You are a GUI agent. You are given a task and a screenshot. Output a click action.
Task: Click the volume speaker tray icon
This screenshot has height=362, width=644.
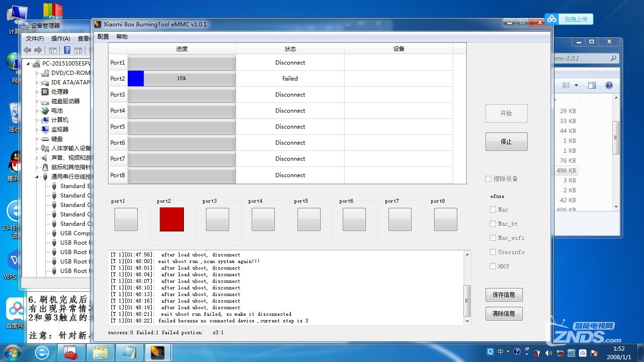pos(549,353)
